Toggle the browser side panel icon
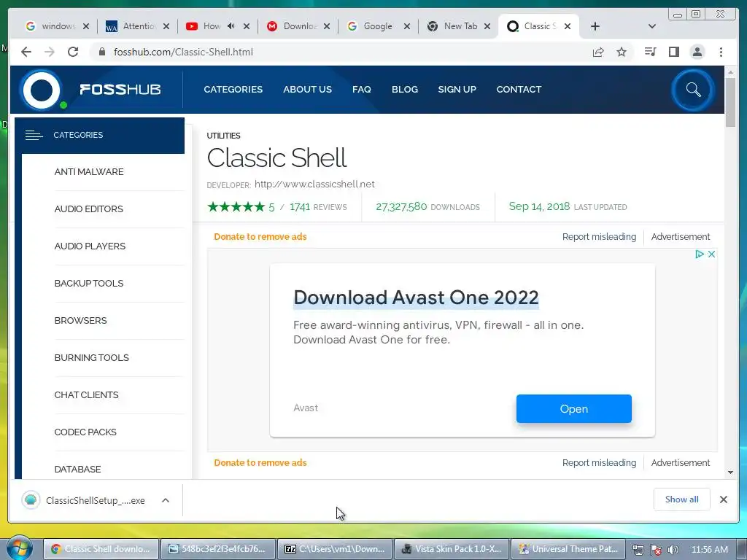The image size is (747, 560). click(673, 52)
